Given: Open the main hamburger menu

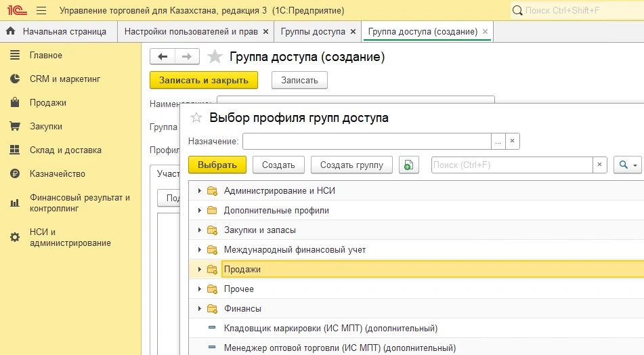Looking at the screenshot, I should tap(41, 10).
